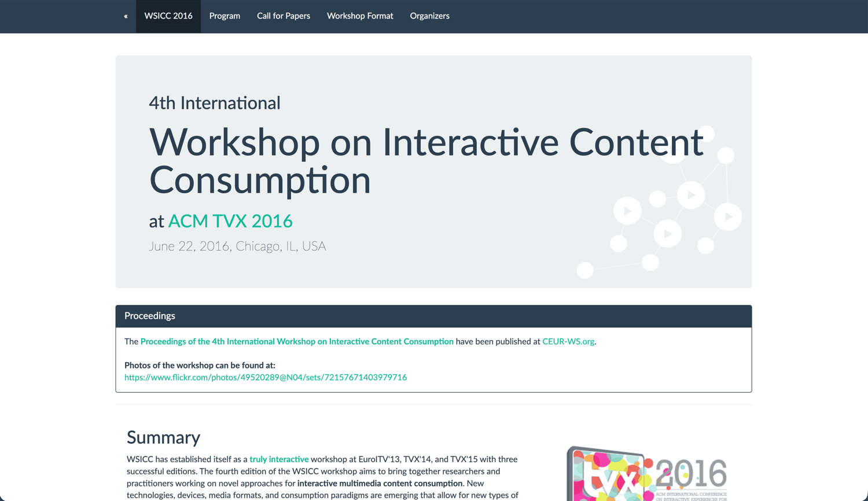Switch to the Program page
This screenshot has height=501, width=868.
pos(225,16)
